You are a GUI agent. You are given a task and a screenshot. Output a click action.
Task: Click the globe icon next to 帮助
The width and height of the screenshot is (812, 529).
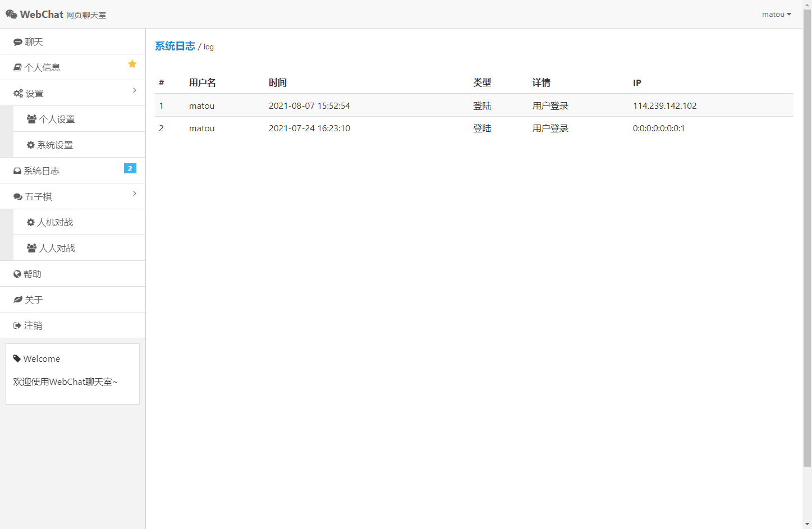pos(17,273)
